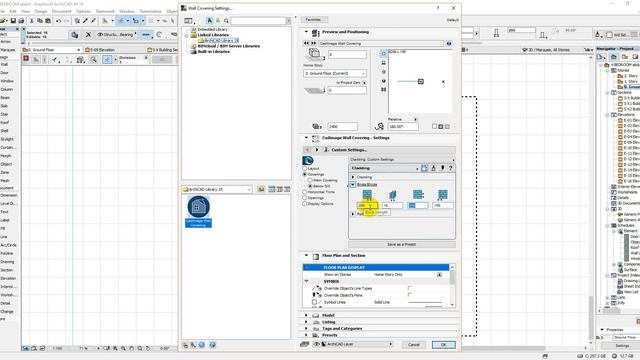Select BIMcloud / BIM Server Libraries tree item
Image resolution: width=640 pixels, height=360 pixels.
coord(229,46)
